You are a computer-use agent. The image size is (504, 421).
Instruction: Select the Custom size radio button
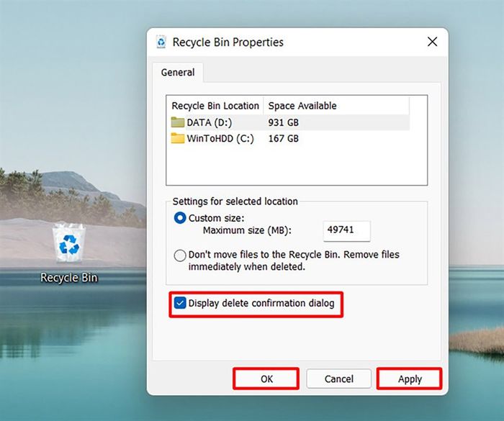pyautogui.click(x=180, y=218)
